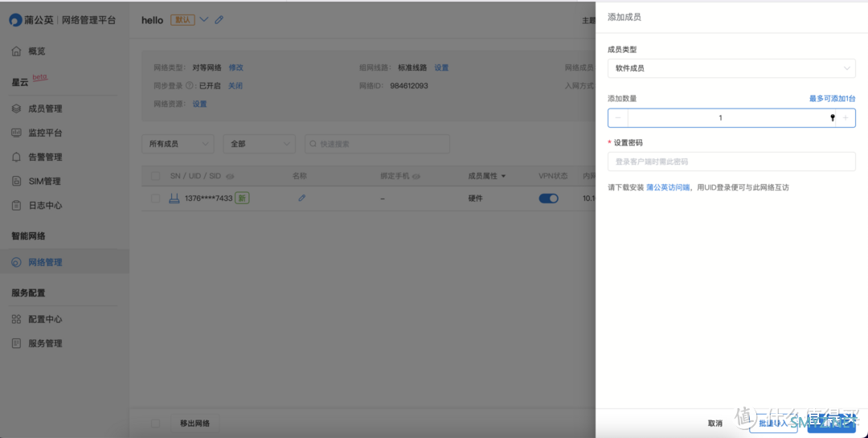Open the 所有成员 dropdown

[178, 144]
